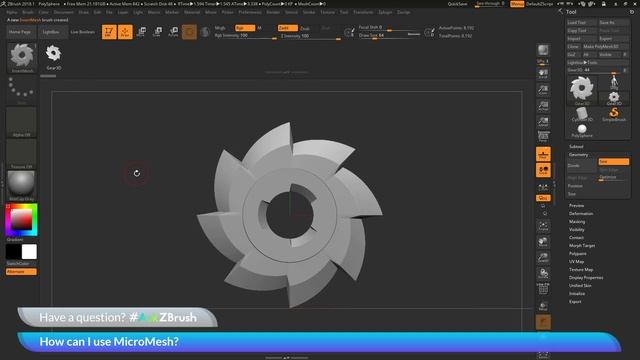Viewport: 640px width, 360px height.
Task: Expand the Visibility section
Action: (x=577, y=230)
